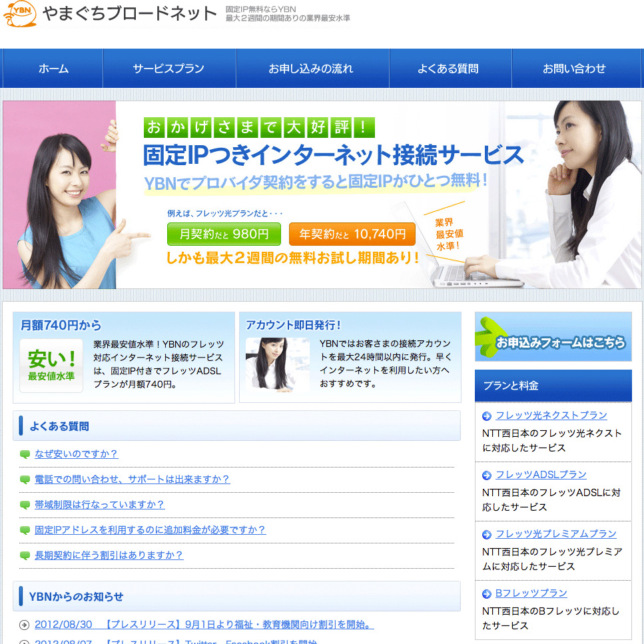
Task: Click the おかげさまで大好評！ green banner label
Action: pyautogui.click(x=259, y=127)
